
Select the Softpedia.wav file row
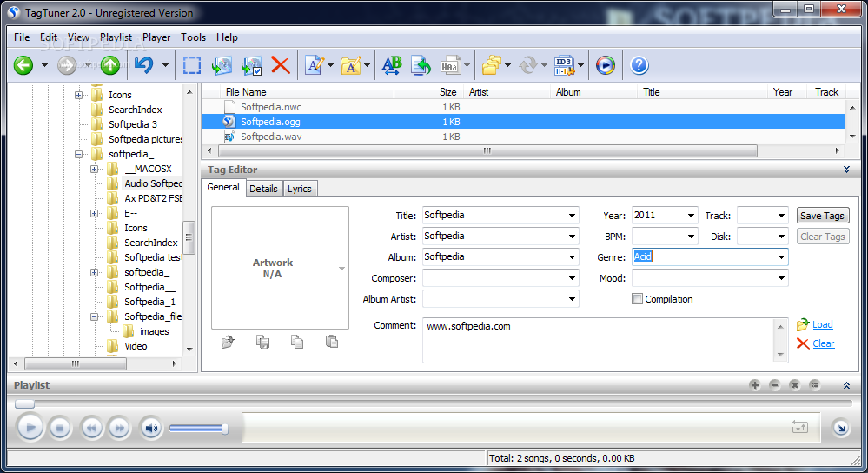click(x=524, y=137)
